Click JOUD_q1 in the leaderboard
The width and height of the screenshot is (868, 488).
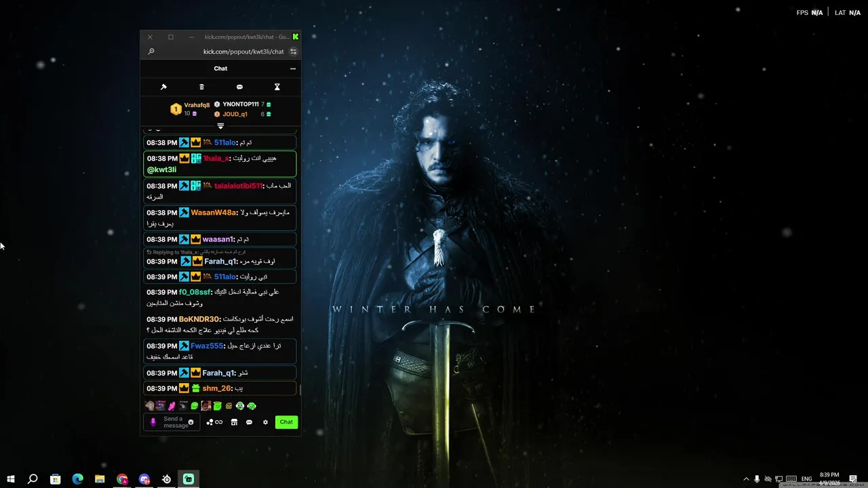[x=235, y=114]
